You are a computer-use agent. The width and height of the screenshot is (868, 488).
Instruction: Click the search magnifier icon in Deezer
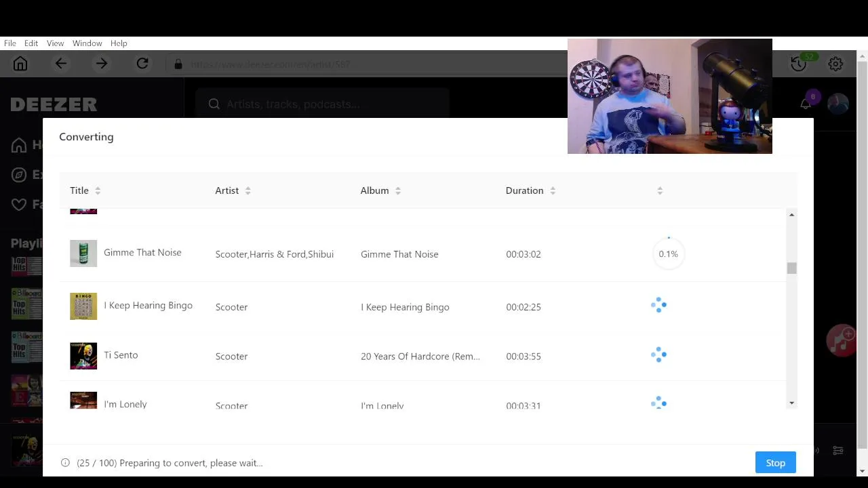(x=214, y=104)
